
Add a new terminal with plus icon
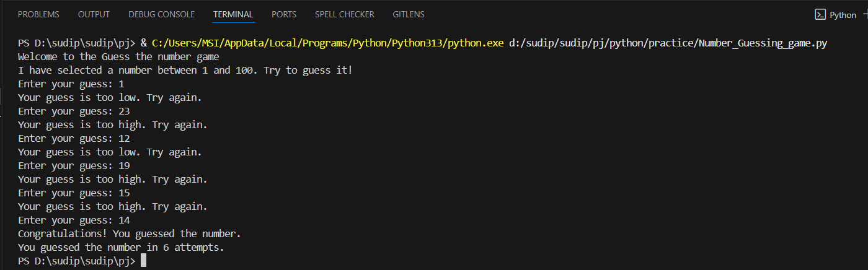(866, 15)
